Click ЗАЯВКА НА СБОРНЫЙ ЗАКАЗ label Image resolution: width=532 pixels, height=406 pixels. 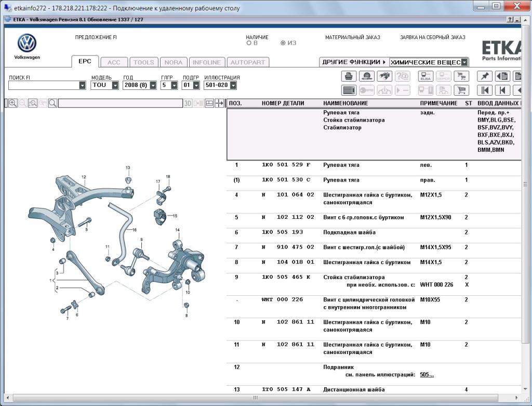click(x=433, y=37)
